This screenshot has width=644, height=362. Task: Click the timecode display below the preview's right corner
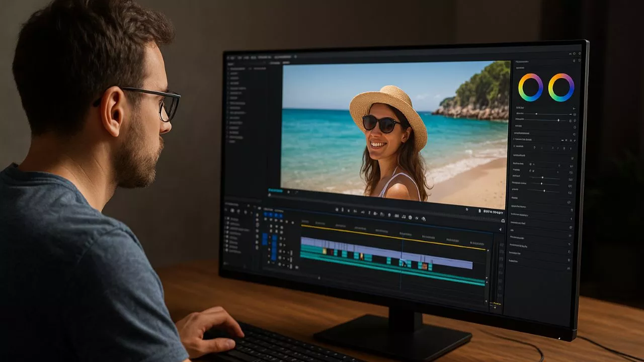[x=492, y=212]
